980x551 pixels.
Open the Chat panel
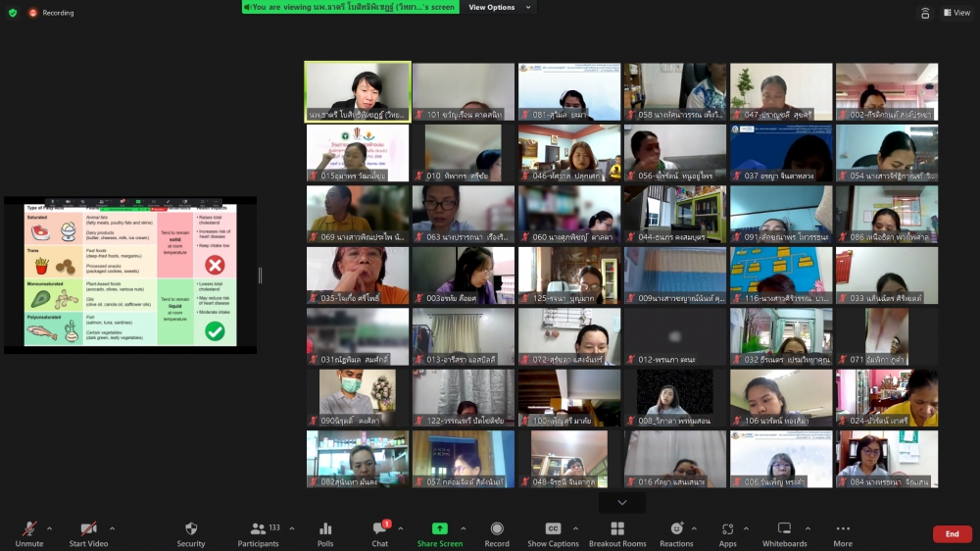tap(380, 532)
